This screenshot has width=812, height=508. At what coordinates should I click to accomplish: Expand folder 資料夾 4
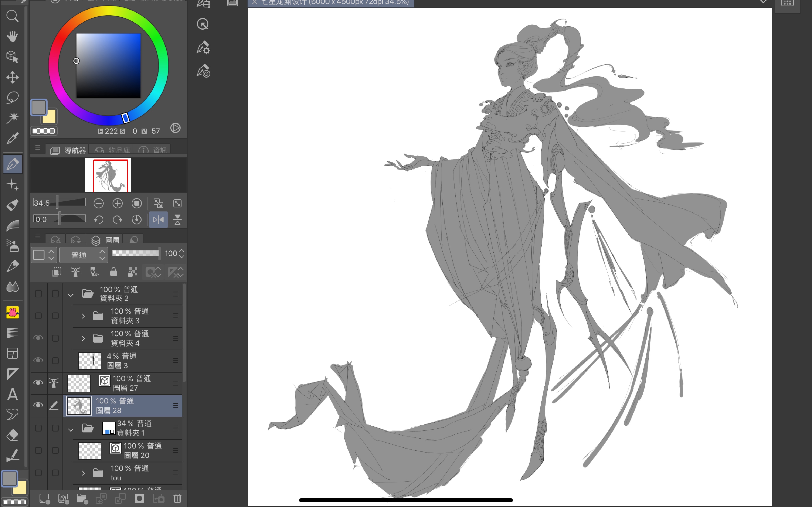pyautogui.click(x=83, y=338)
